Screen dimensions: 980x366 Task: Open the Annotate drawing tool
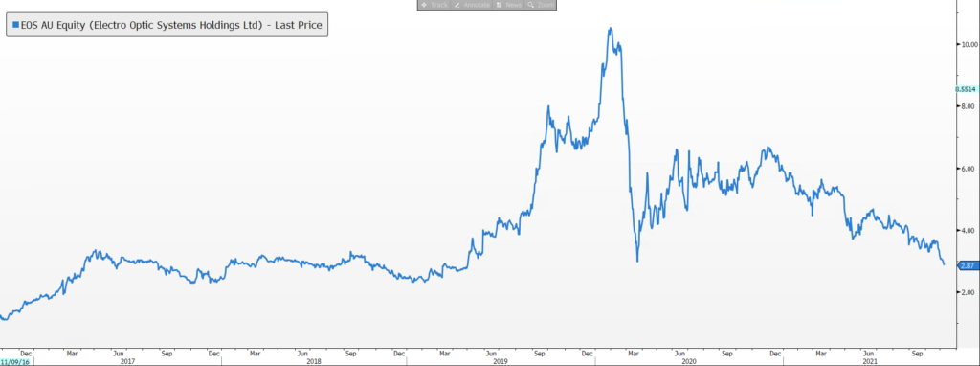(472, 5)
